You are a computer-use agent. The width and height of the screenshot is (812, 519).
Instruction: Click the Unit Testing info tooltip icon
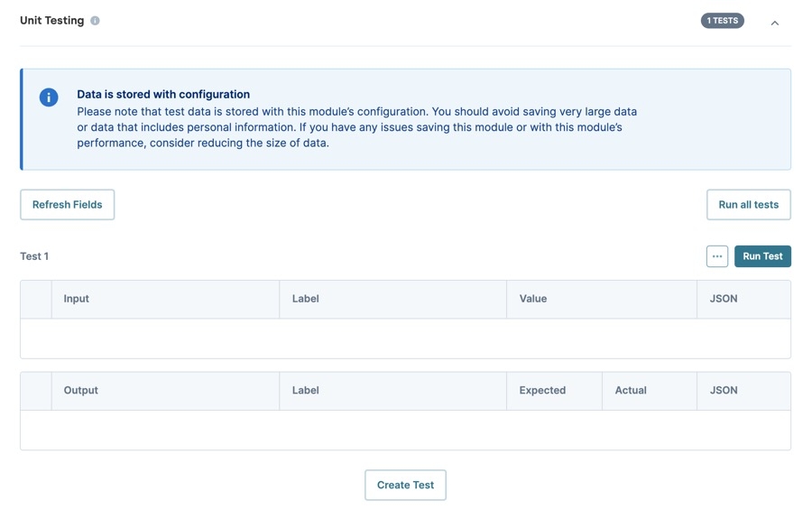pos(95,21)
